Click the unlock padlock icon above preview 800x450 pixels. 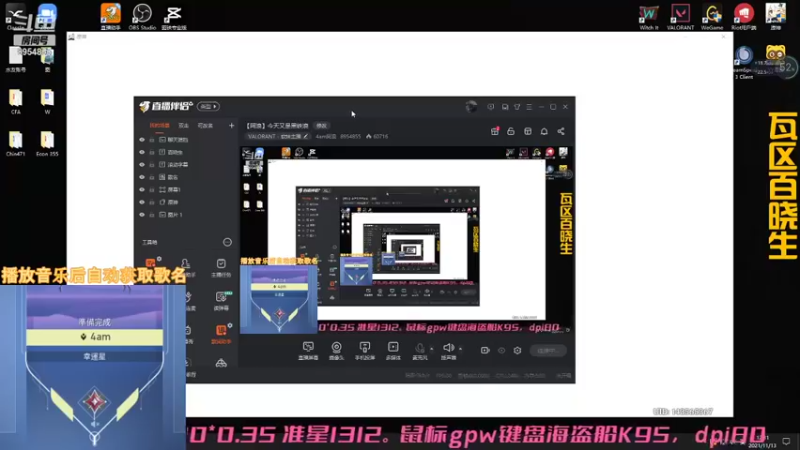(x=511, y=131)
